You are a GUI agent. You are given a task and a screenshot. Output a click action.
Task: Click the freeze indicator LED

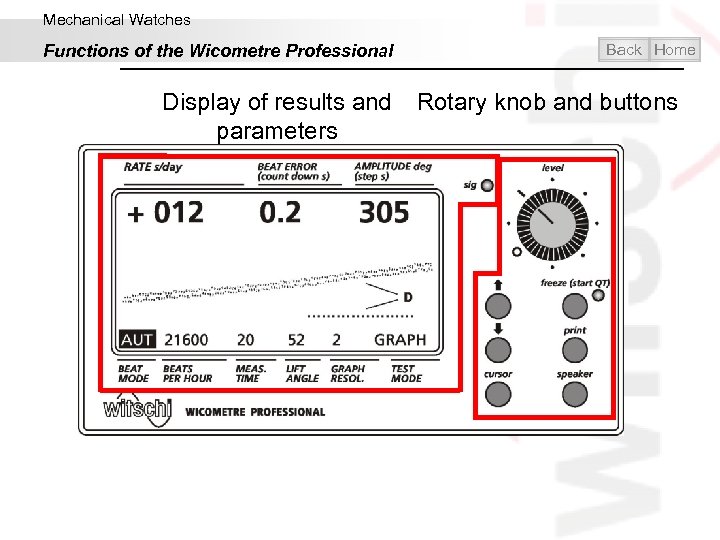pos(598,295)
